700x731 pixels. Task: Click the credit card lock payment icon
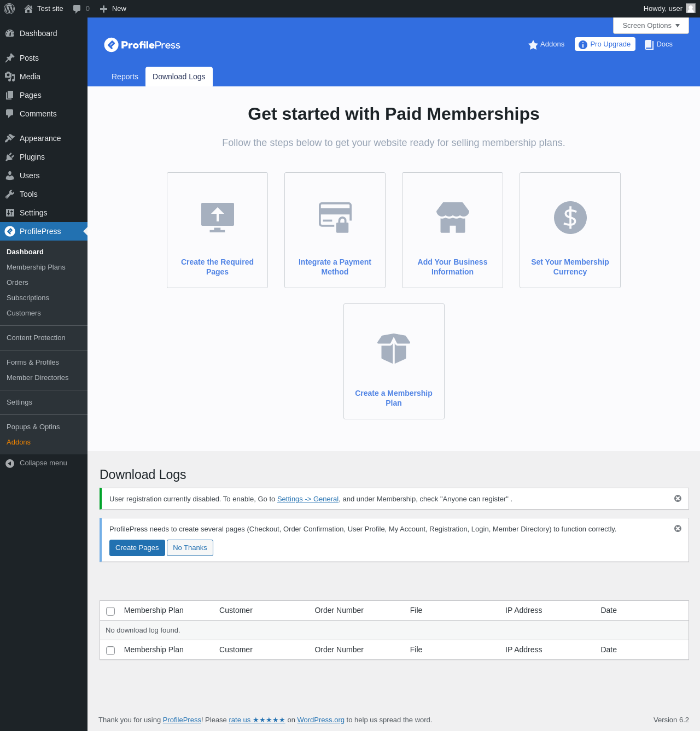pyautogui.click(x=335, y=217)
